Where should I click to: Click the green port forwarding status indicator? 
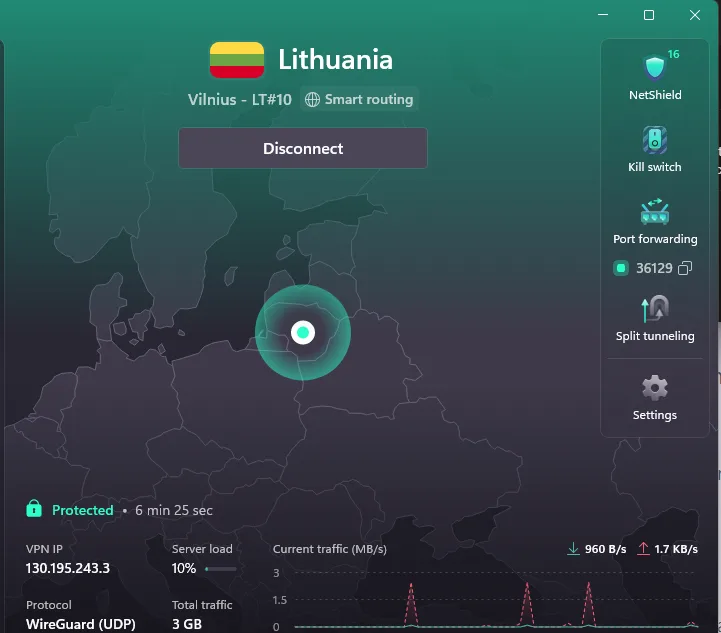621,268
